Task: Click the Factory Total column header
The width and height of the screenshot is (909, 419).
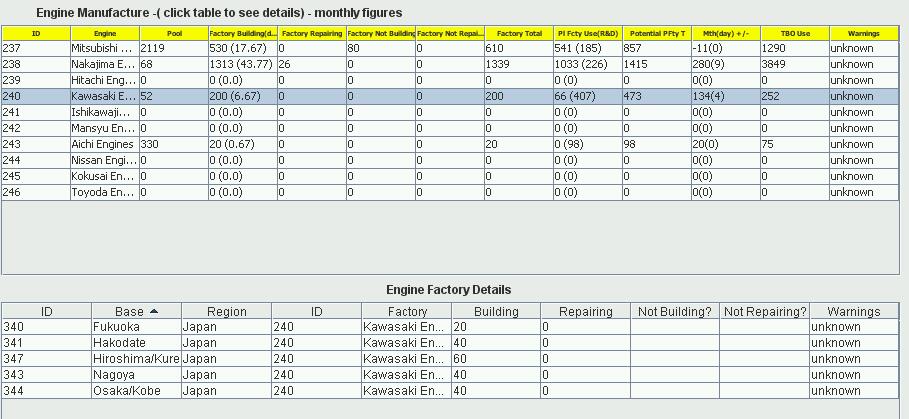Action: coord(518,33)
